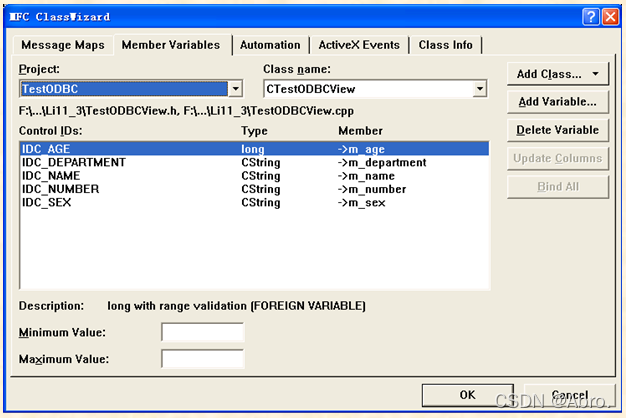Viewport: 626px width, 418px height.
Task: Select the IDC_SEX row
Action: click(254, 202)
